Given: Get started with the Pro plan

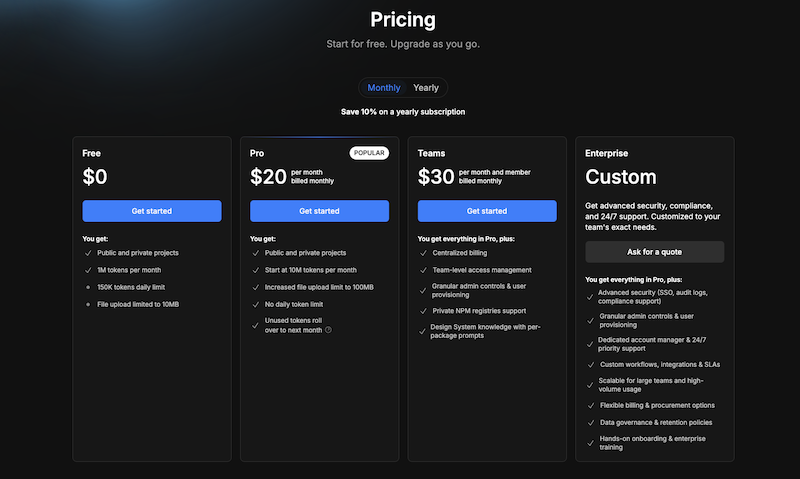Looking at the screenshot, I should 319,211.
